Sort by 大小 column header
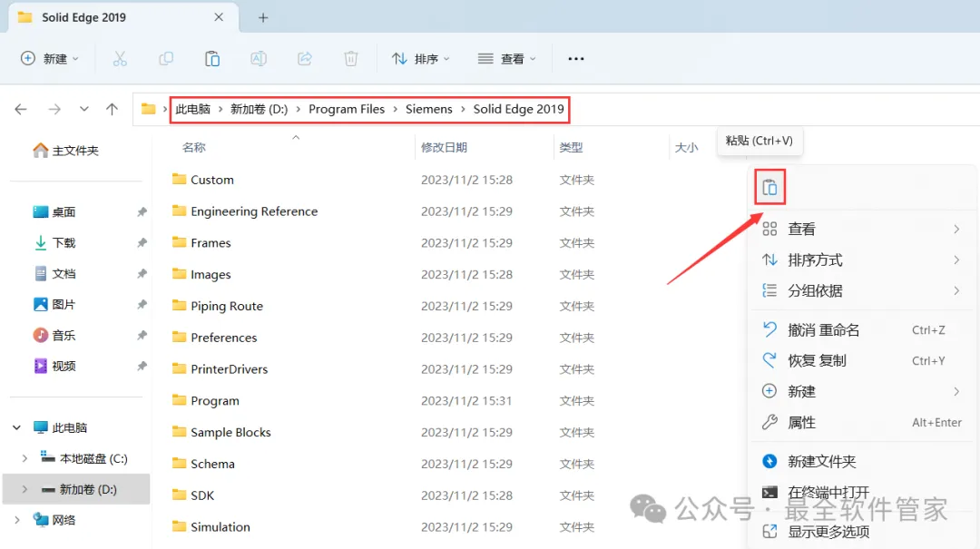 click(686, 148)
